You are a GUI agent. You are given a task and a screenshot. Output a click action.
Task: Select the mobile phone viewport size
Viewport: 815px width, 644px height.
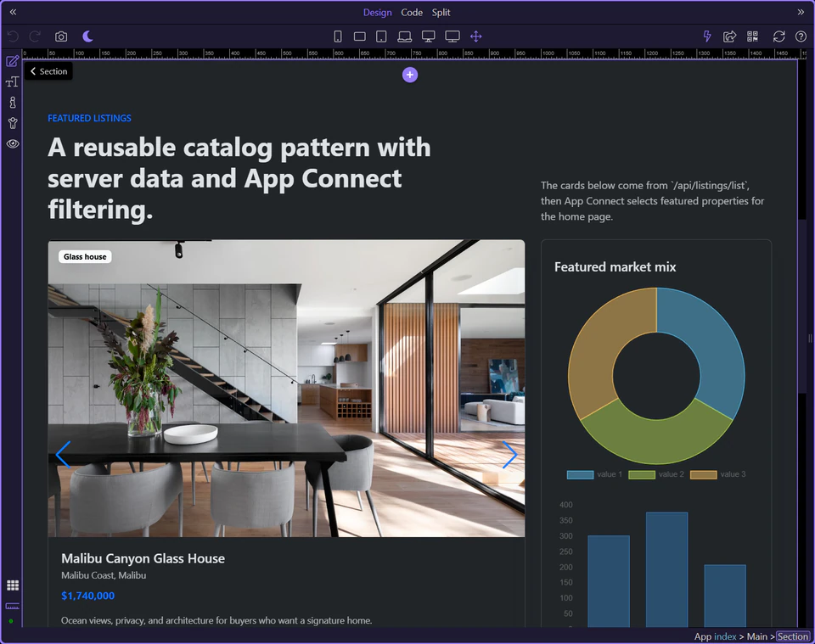(x=338, y=36)
